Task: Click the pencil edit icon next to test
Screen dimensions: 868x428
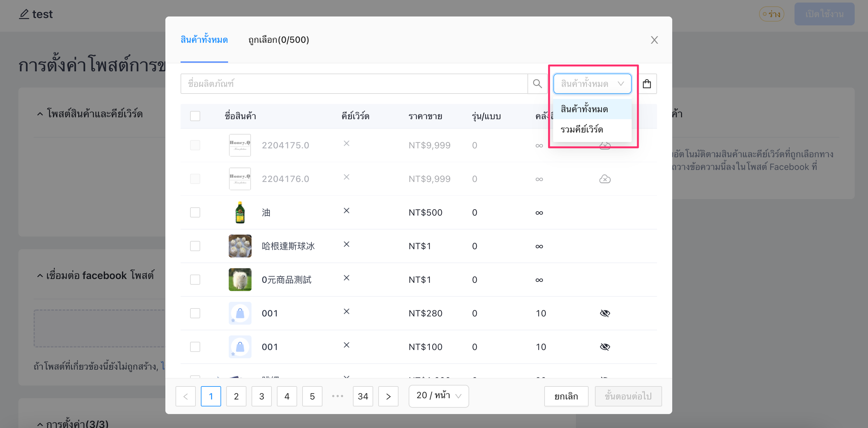Action: [x=24, y=14]
